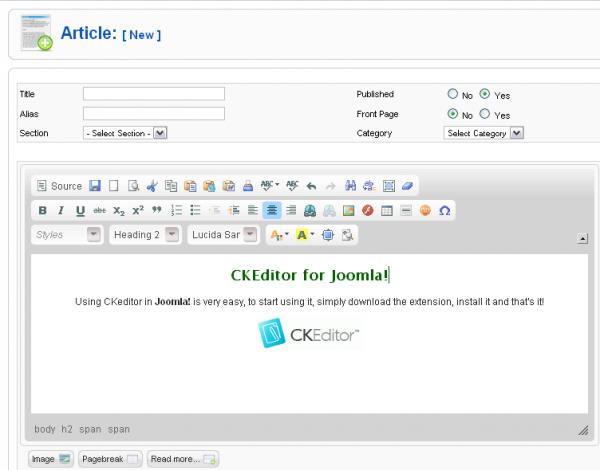Screen dimensions: 600x470
Task: Save with the floppy disk icon
Action: [95, 186]
